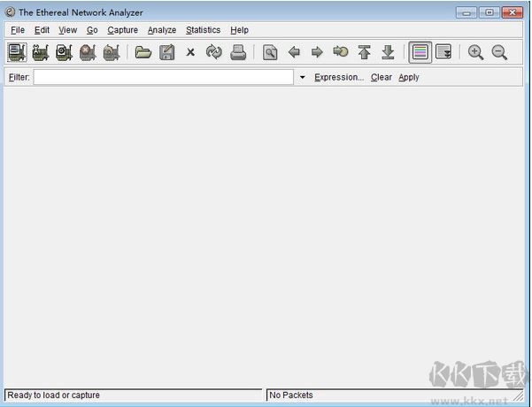
Task: Open the File menu
Action: pos(18,30)
